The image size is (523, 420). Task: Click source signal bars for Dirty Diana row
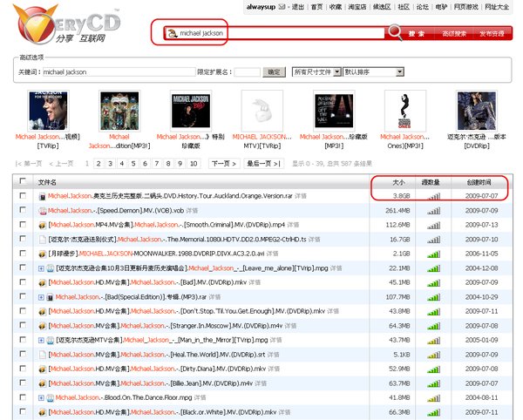tap(433, 369)
